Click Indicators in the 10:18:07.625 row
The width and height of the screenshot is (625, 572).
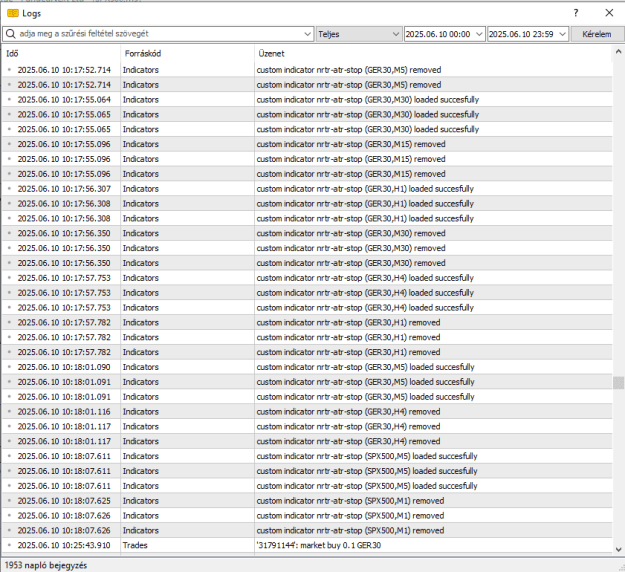140,501
